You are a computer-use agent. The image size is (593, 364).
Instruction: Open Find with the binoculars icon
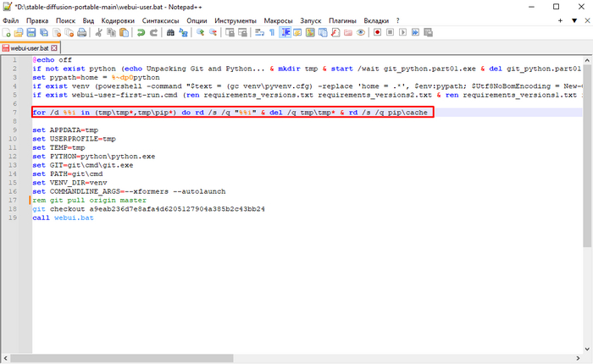[170, 32]
